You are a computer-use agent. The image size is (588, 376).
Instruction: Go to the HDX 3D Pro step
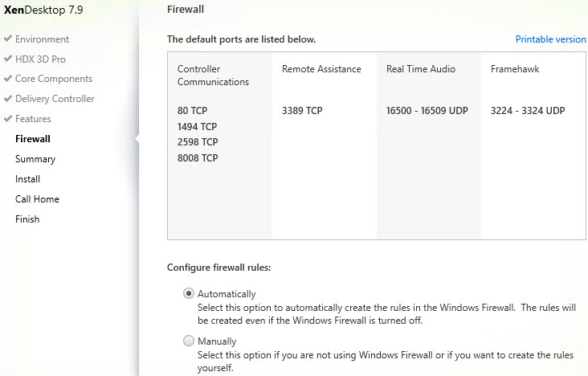tap(40, 59)
